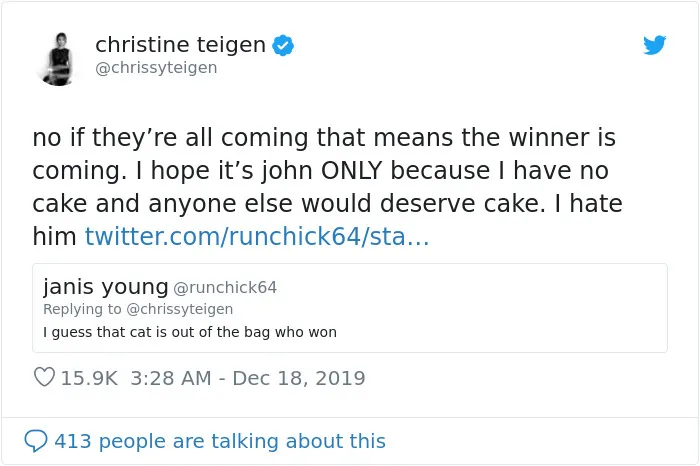Click janis young's name in quoted tweet
The image size is (700, 466).
pos(106,287)
